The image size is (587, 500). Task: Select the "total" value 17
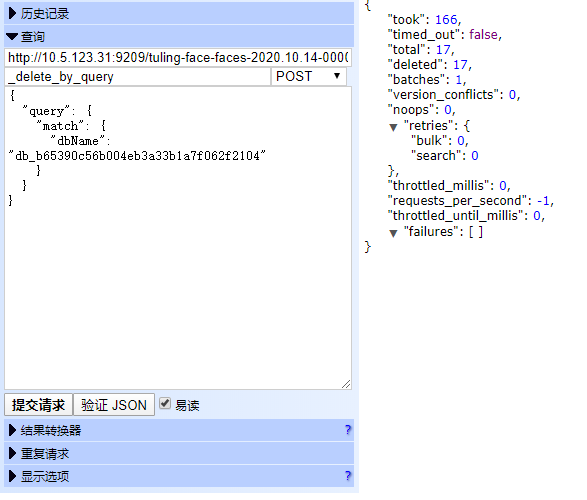(443, 49)
